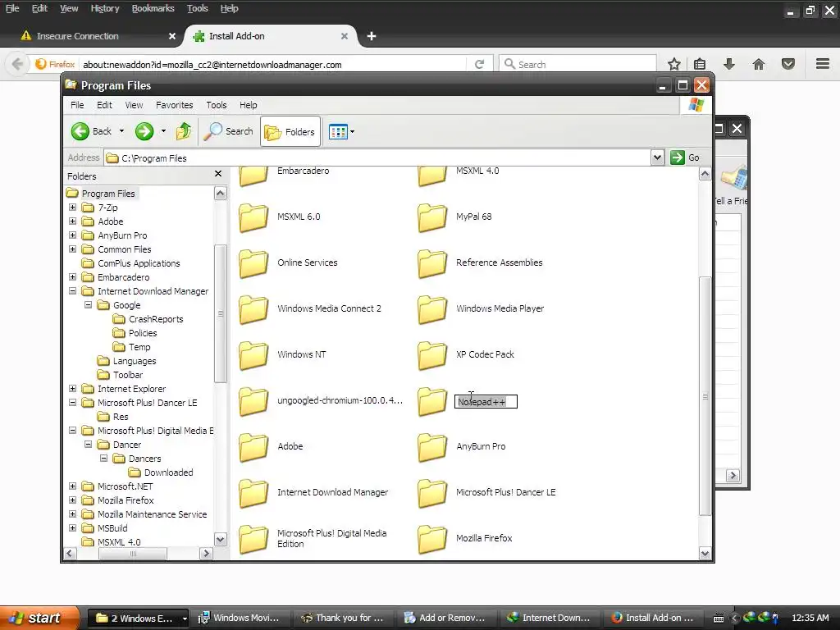Open Explorer Tools menu
Image resolution: width=840 pixels, height=630 pixels.
217,105
